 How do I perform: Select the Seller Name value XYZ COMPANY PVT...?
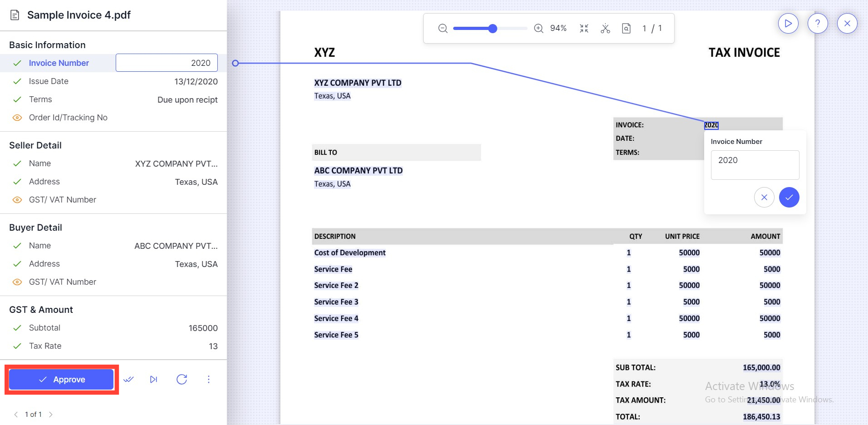[176, 163]
